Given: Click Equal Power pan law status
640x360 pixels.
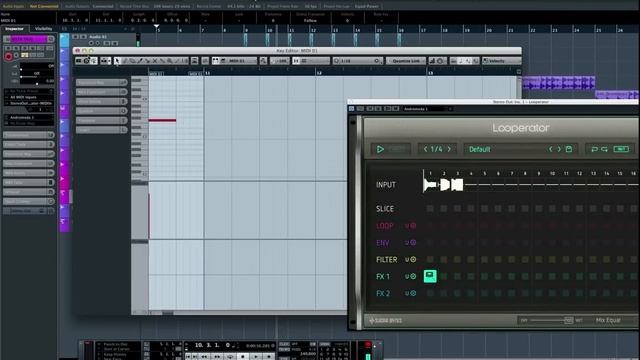Looking at the screenshot, I should coord(367,7).
